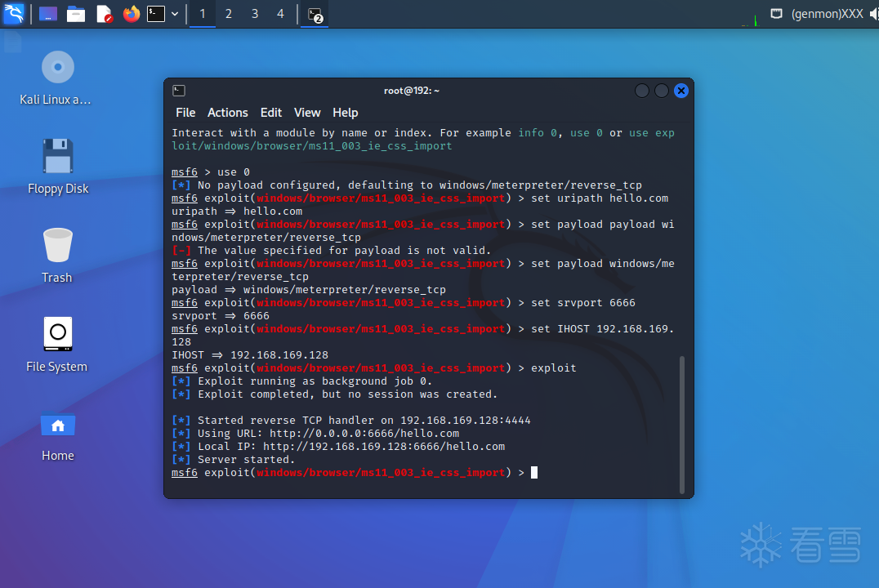Switch to workspace 1

coord(203,13)
